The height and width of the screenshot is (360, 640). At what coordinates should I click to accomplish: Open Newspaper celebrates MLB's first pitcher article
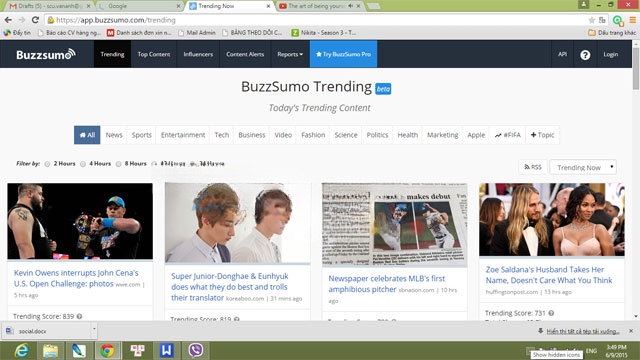387,284
